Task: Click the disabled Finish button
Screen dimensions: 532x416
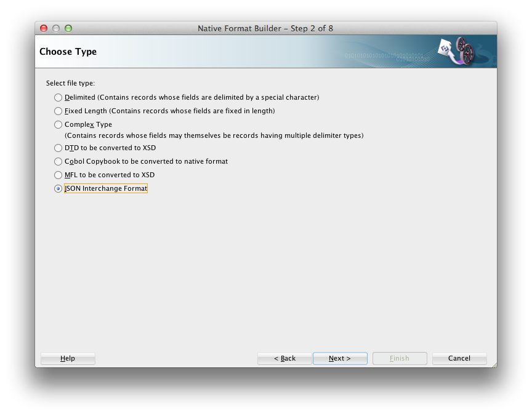Action: pyautogui.click(x=399, y=358)
